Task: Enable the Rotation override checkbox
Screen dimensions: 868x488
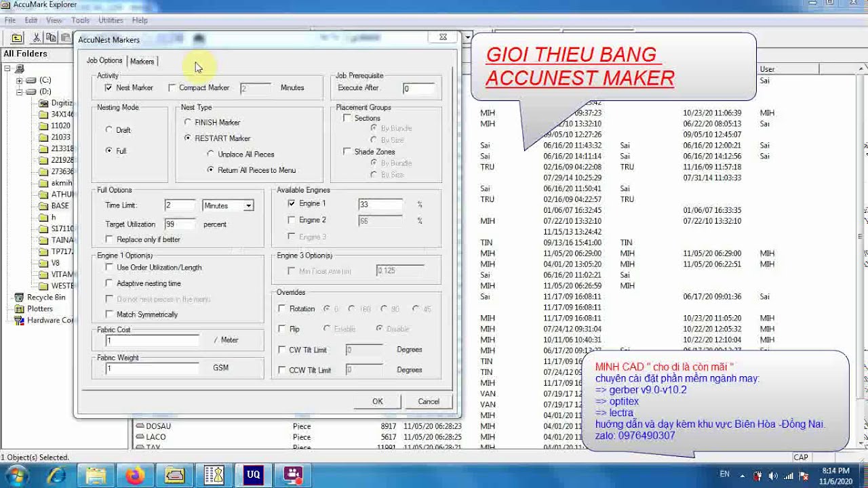Action: 282,308
